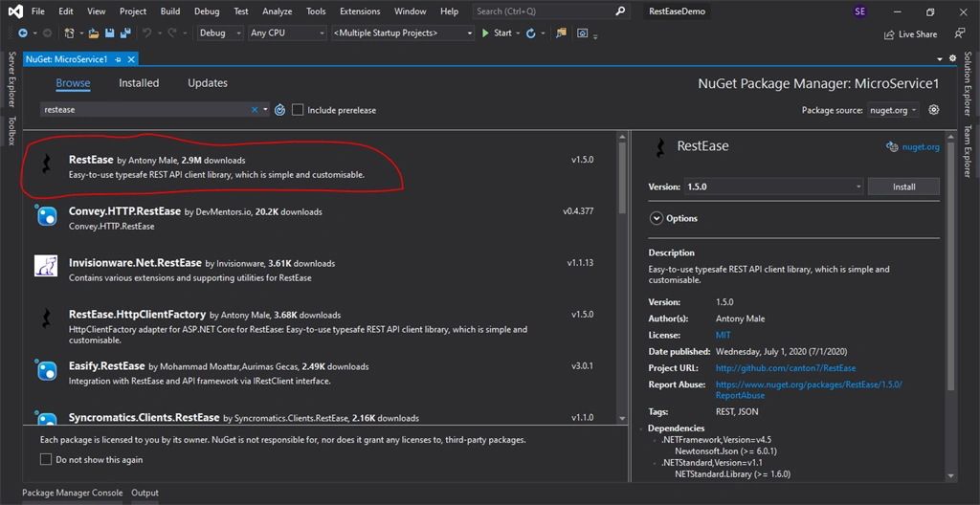Click the Undo arrow icon
The height and width of the screenshot is (505, 980).
click(146, 33)
